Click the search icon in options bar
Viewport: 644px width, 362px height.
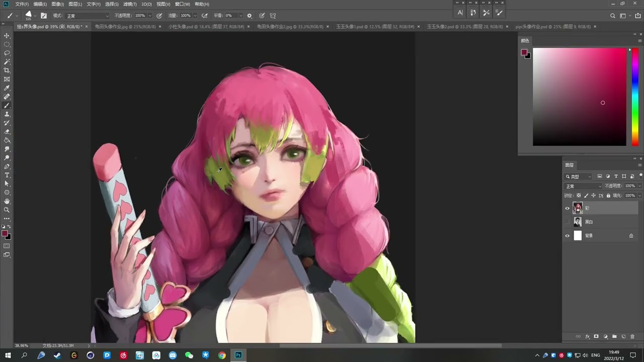click(x=612, y=16)
